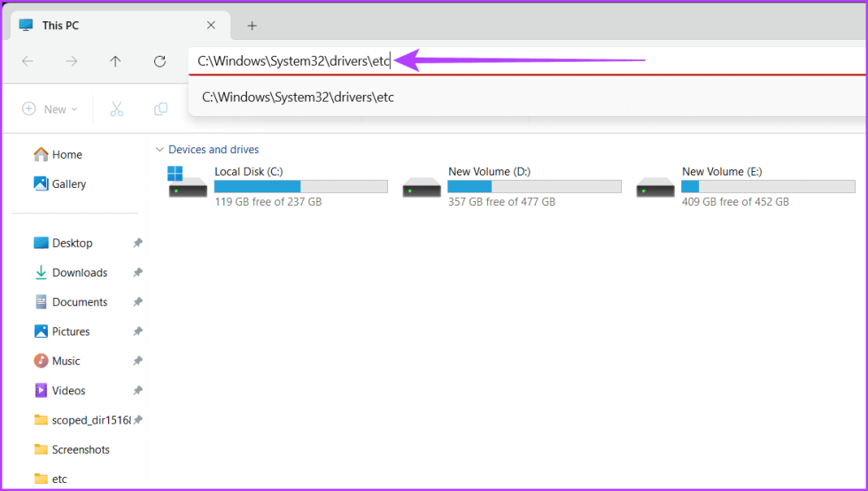Click the Back navigation arrow

(x=27, y=61)
